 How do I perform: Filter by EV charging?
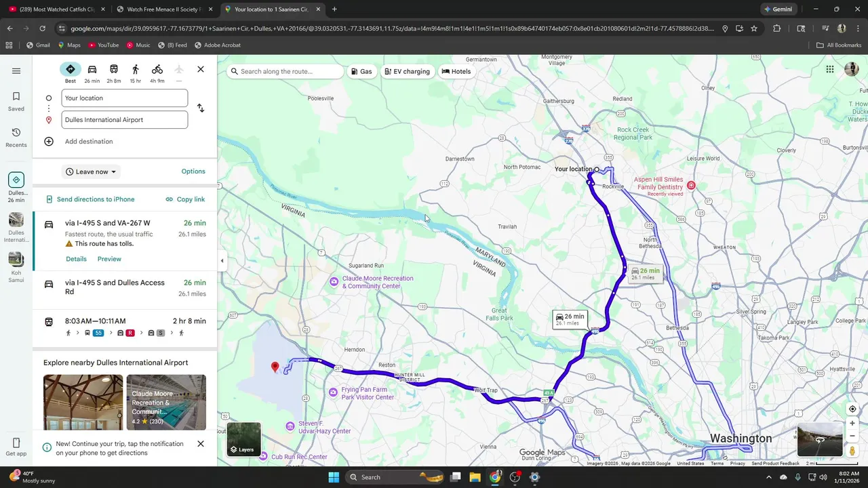point(407,71)
